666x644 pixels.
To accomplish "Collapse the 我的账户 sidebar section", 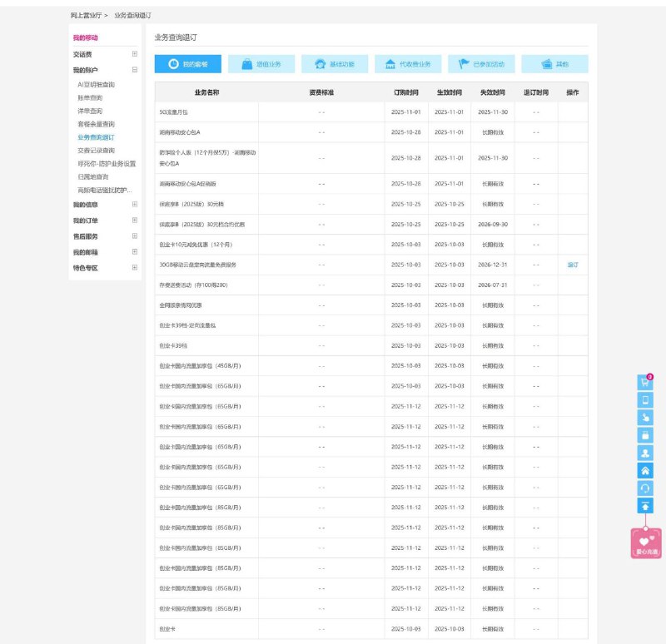I will pyautogui.click(x=135, y=70).
